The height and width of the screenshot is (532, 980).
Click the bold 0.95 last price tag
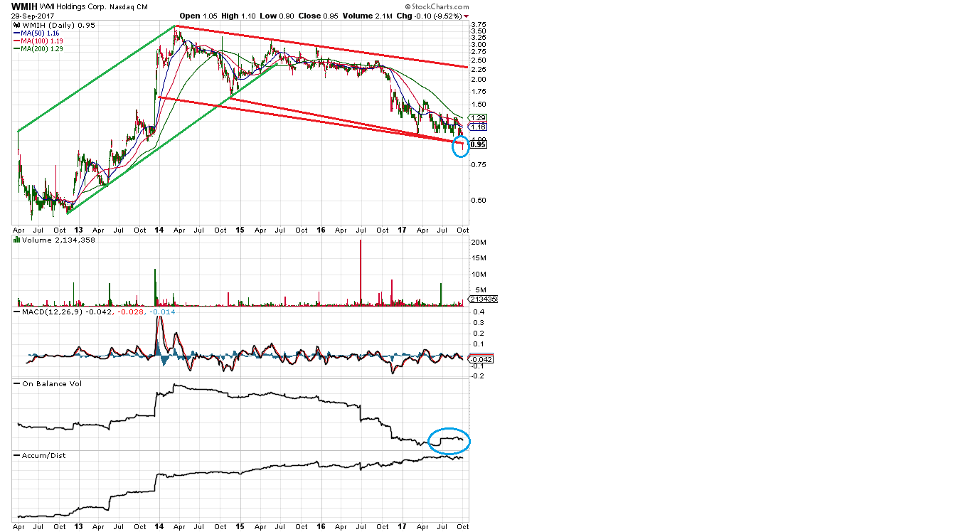pyautogui.click(x=478, y=144)
